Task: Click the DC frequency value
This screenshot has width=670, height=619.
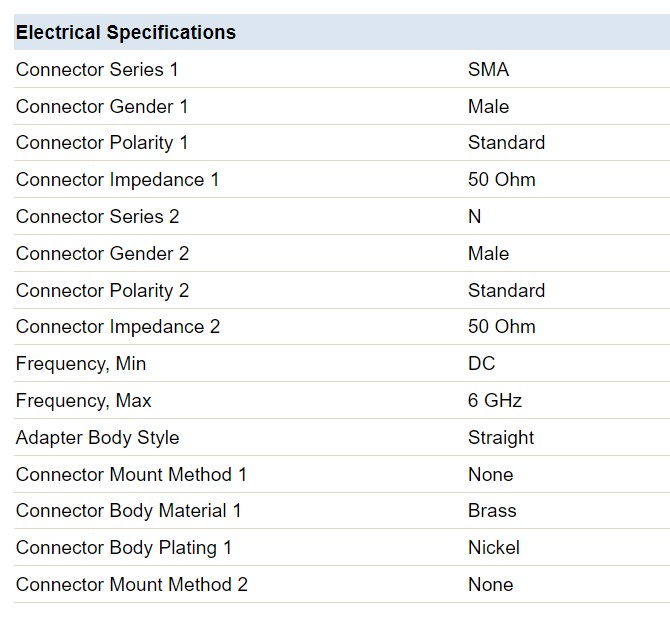Action: (482, 364)
